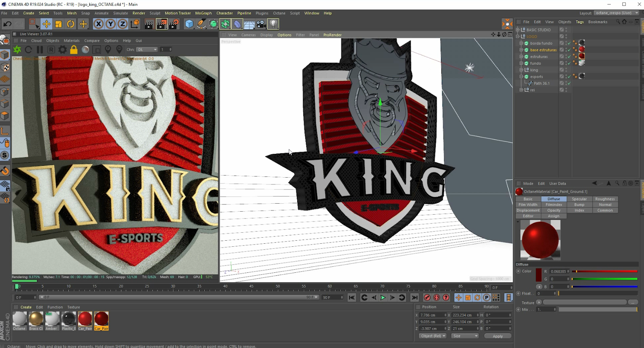Viewport: 644px width, 348px height.
Task: Select the Brass material thumbnail
Action: pos(36,321)
